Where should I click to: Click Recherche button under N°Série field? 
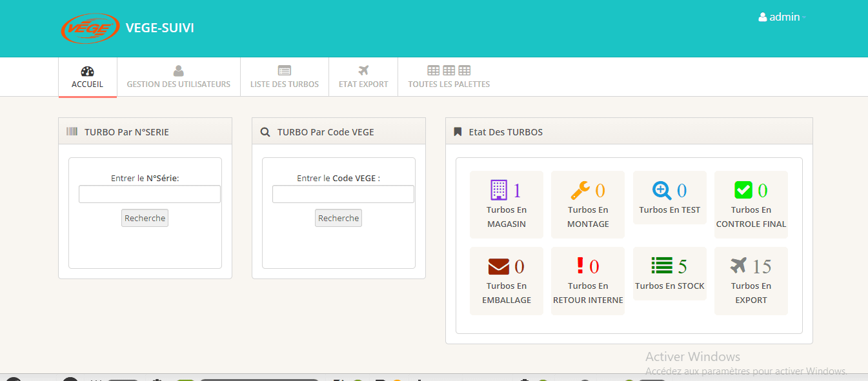tap(145, 218)
